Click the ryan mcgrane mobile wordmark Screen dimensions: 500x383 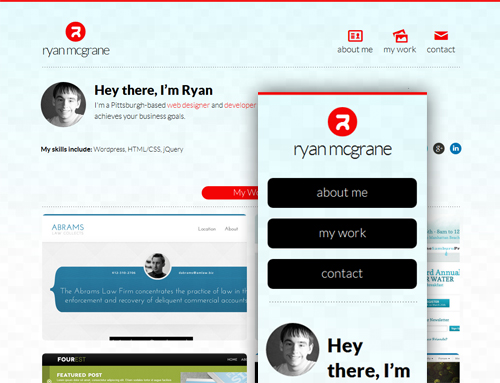click(x=342, y=150)
